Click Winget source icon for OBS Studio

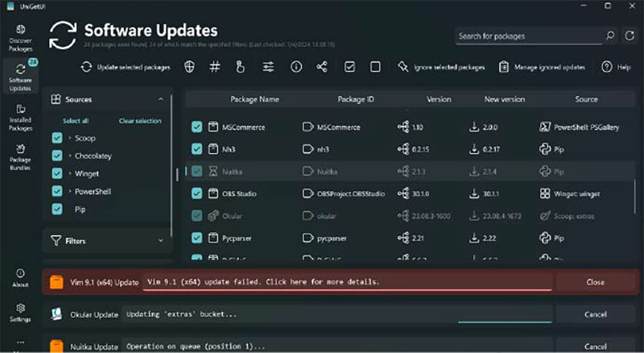[x=545, y=193]
